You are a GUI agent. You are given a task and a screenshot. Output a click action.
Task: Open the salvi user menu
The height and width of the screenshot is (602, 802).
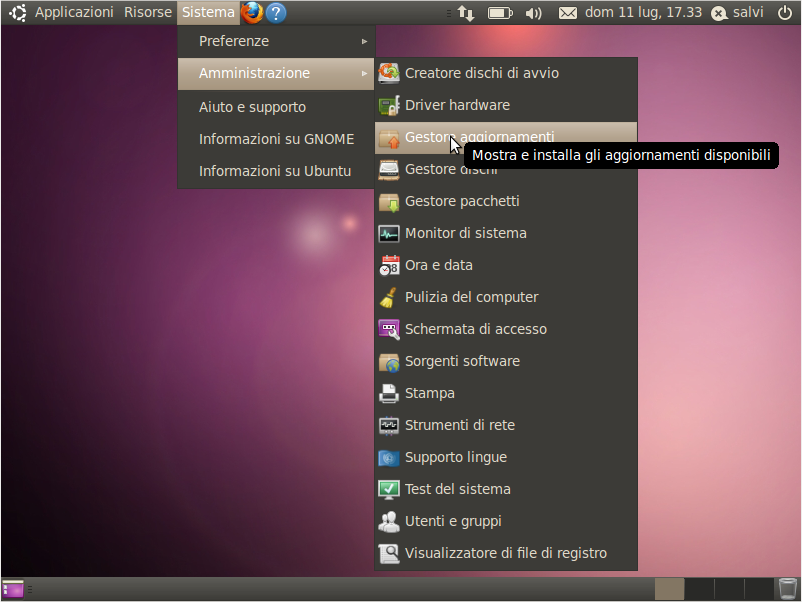pos(738,12)
